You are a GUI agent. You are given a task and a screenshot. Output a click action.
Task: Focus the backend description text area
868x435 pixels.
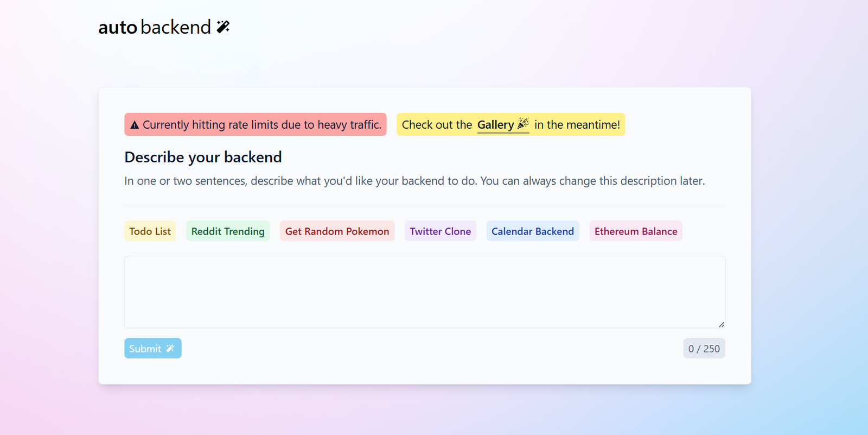tap(424, 292)
